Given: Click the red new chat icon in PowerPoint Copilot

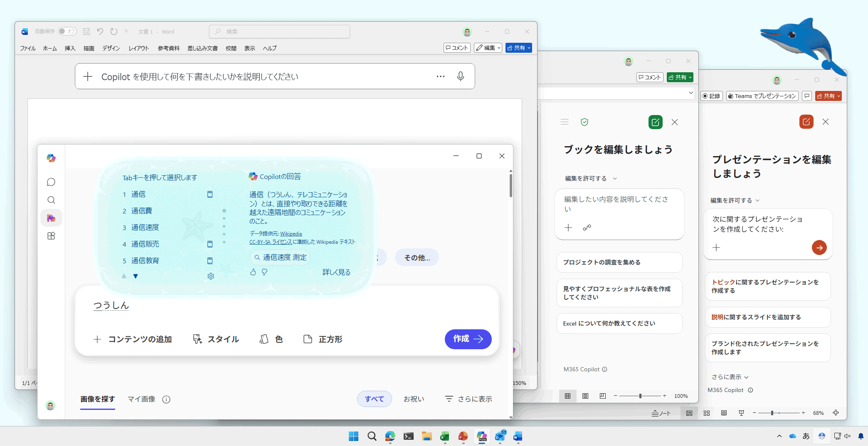Looking at the screenshot, I should [806, 122].
